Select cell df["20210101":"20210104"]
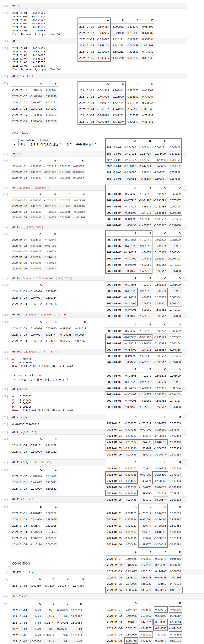This screenshot has width=204, height=644. click(x=58, y=188)
